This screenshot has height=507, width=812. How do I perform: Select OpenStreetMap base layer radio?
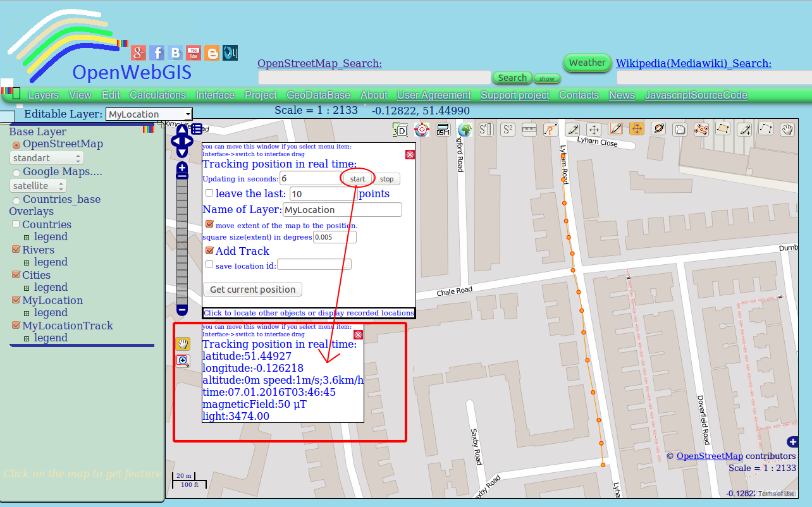coord(16,145)
